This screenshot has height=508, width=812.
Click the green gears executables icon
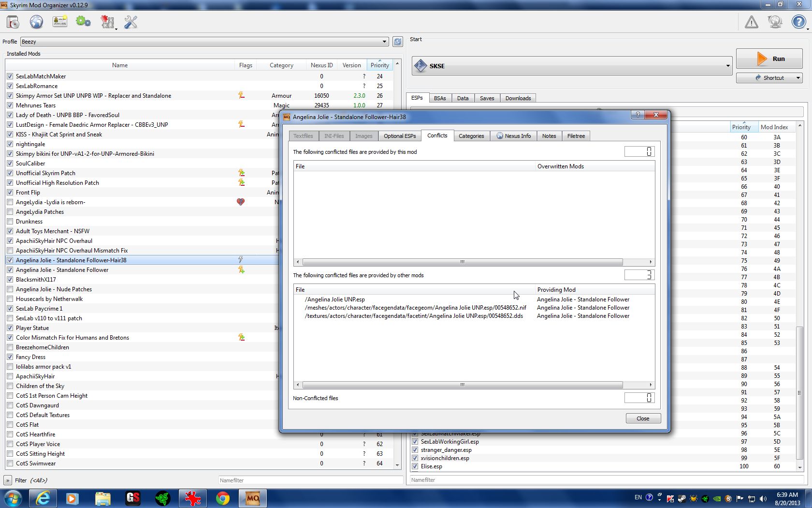point(83,22)
